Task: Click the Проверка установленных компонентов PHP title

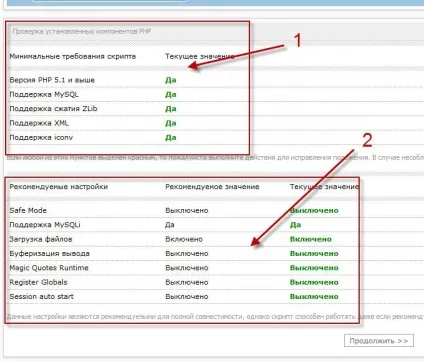Action: click(82, 31)
